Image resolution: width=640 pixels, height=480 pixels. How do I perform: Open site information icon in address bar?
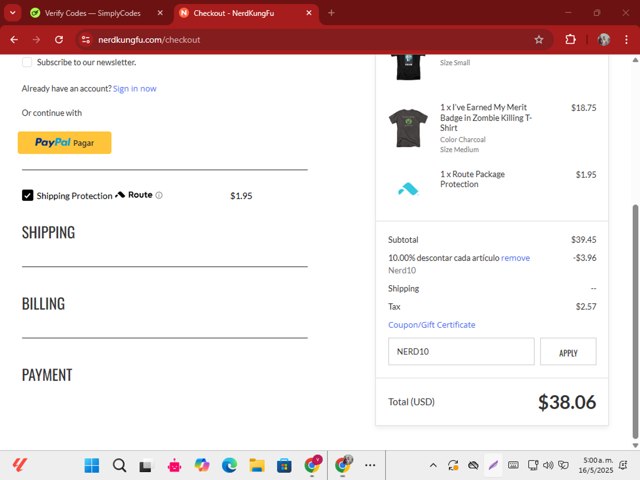click(86, 40)
